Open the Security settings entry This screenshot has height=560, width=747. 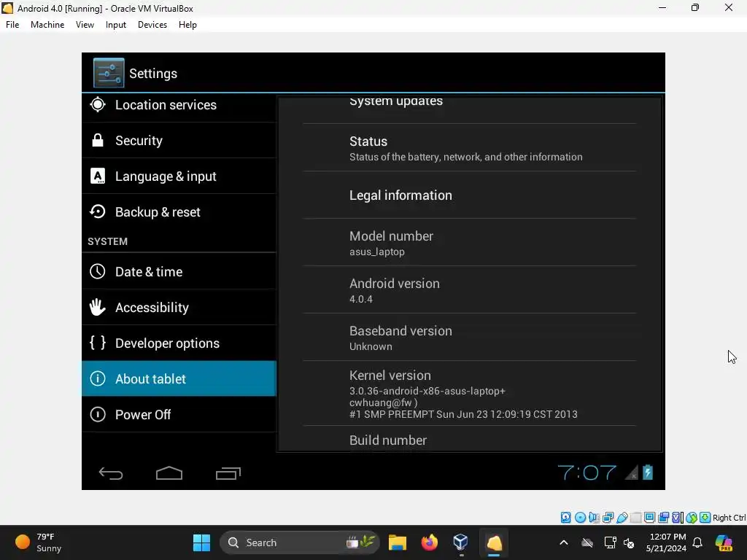tap(179, 141)
